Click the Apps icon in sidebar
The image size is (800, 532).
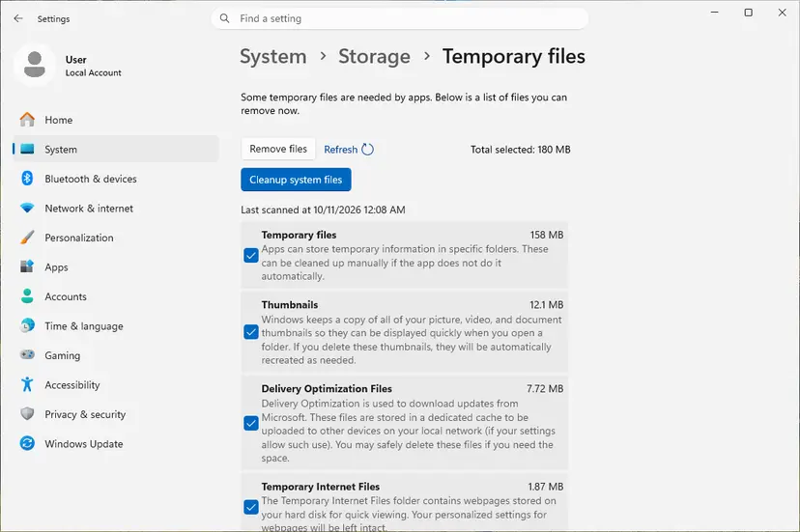click(x=27, y=266)
